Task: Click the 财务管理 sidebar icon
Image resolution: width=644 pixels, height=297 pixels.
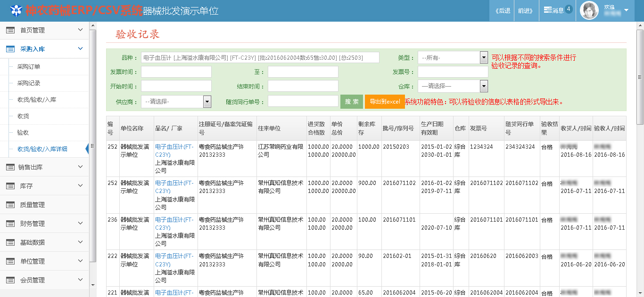Action: coord(10,224)
